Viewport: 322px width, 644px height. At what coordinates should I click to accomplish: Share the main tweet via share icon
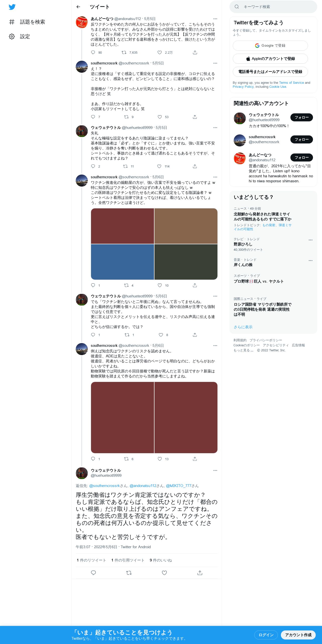200,573
